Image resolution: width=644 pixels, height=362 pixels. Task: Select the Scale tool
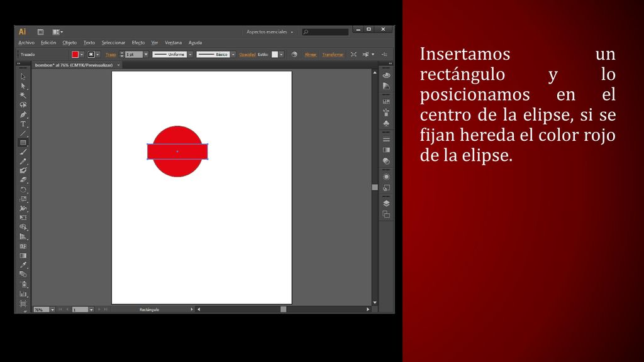click(x=23, y=199)
